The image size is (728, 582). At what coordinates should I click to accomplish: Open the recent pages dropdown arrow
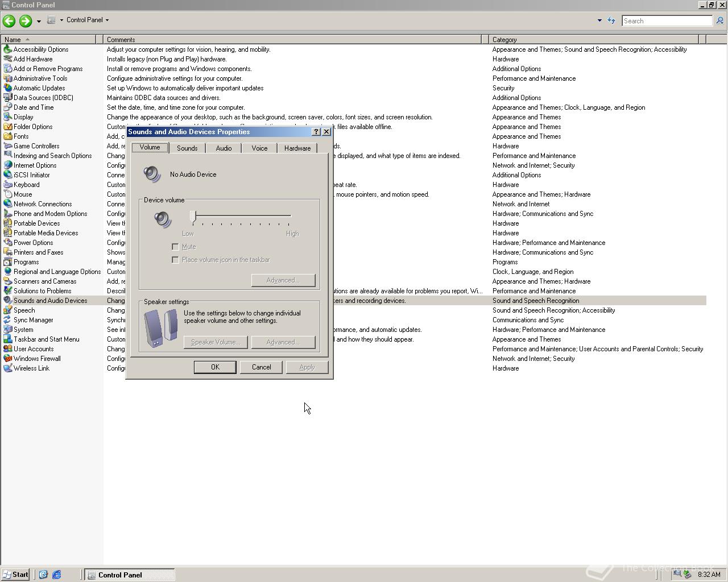point(39,21)
